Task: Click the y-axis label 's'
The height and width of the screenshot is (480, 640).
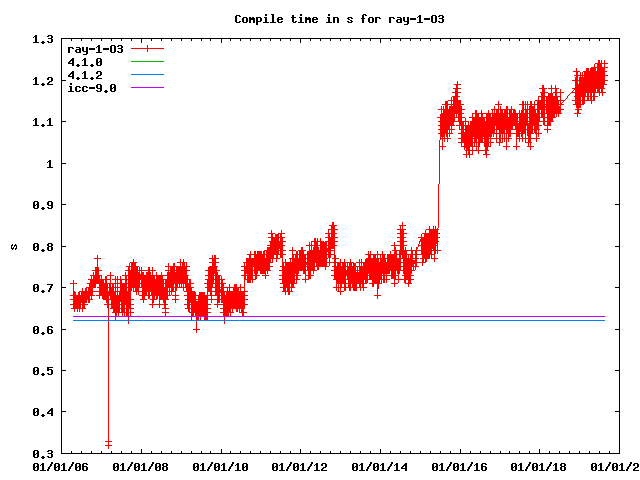Action: click(x=12, y=246)
